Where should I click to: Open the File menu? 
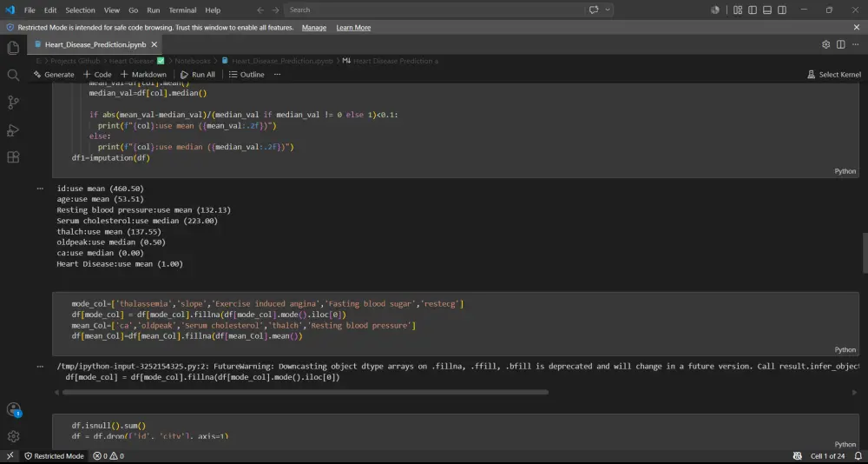click(30, 10)
